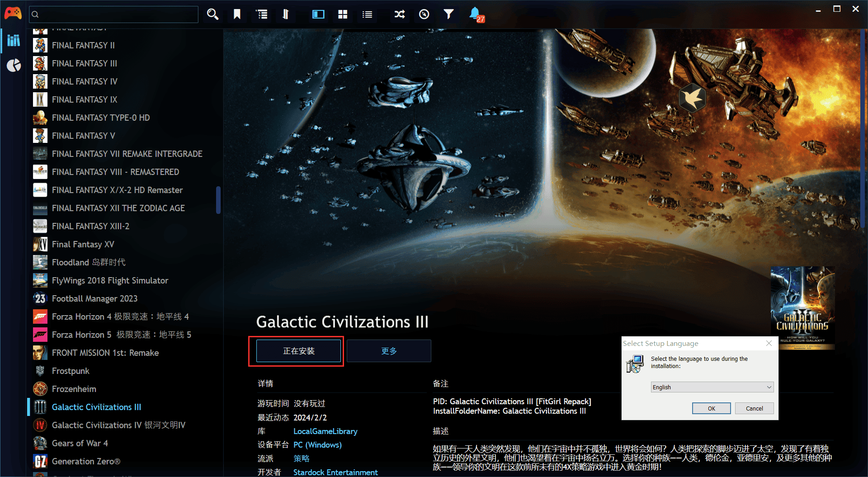The width and height of the screenshot is (868, 477).
Task: Open the grouping options icon
Action: coord(262,14)
